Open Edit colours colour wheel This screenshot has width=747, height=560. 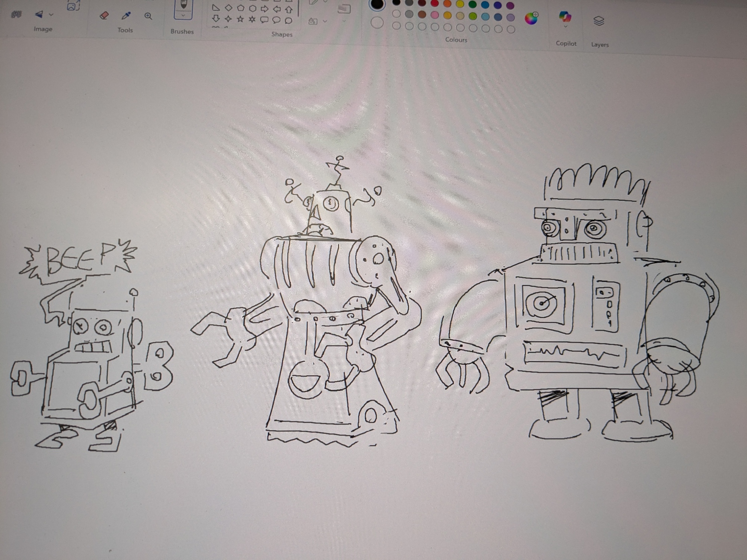(x=531, y=18)
